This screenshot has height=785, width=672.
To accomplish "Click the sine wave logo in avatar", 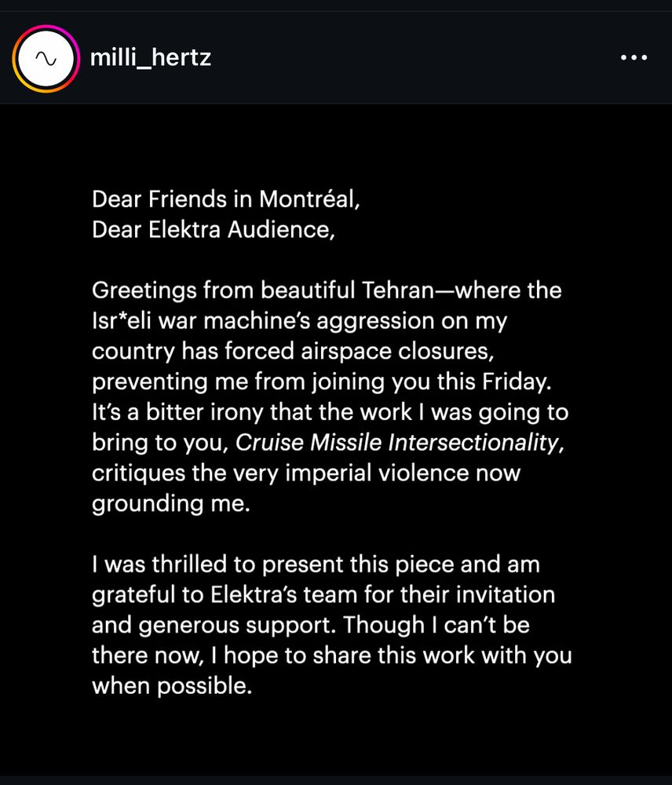I will [46, 59].
